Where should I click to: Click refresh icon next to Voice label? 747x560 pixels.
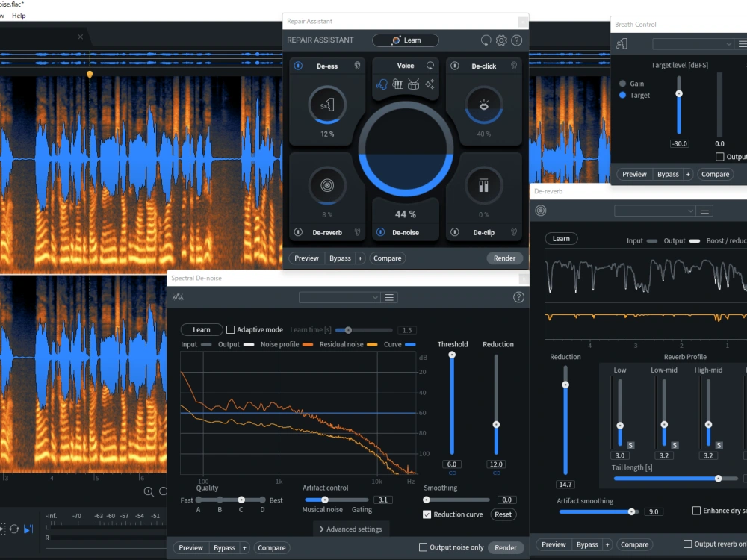tap(430, 66)
